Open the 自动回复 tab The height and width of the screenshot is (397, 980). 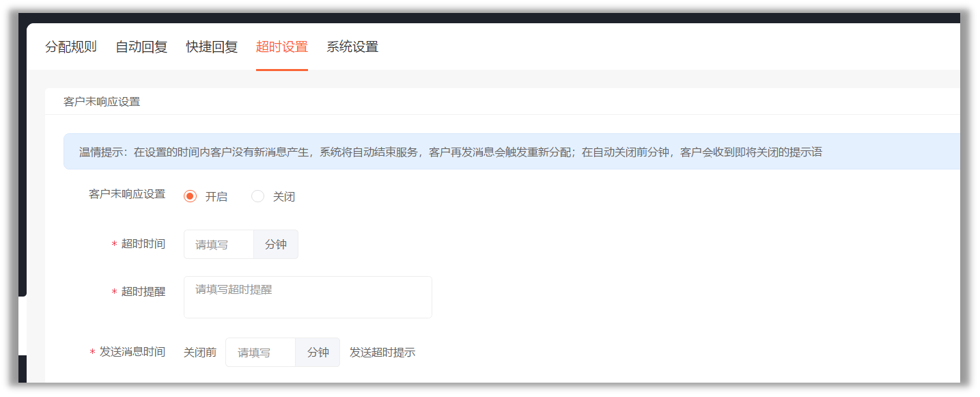coord(141,47)
